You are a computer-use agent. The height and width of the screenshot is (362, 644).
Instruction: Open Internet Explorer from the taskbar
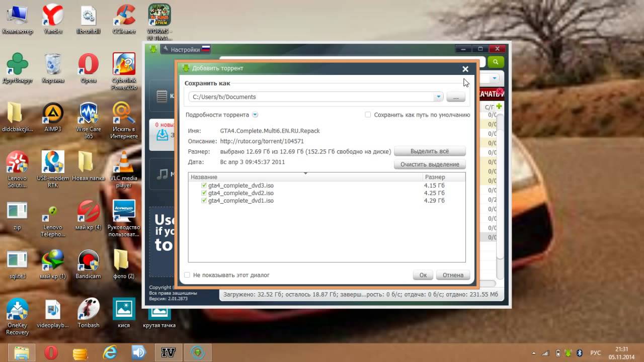pyautogui.click(x=110, y=352)
